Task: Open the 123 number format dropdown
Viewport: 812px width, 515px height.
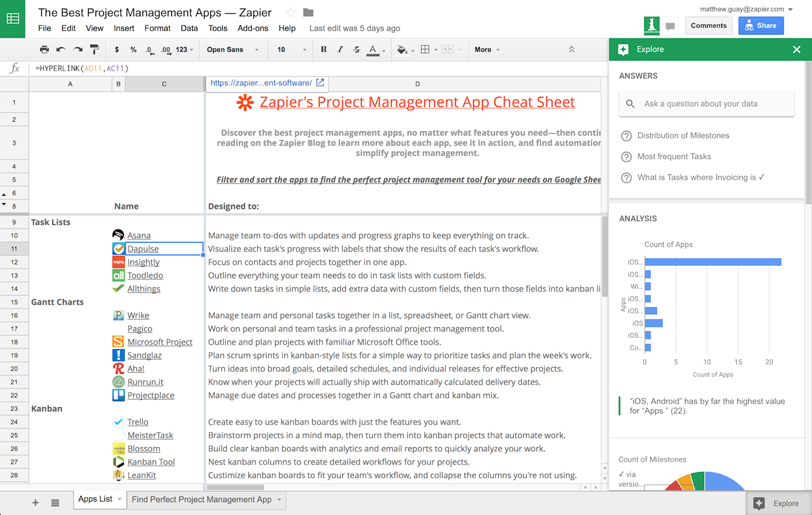Action: click(x=184, y=50)
